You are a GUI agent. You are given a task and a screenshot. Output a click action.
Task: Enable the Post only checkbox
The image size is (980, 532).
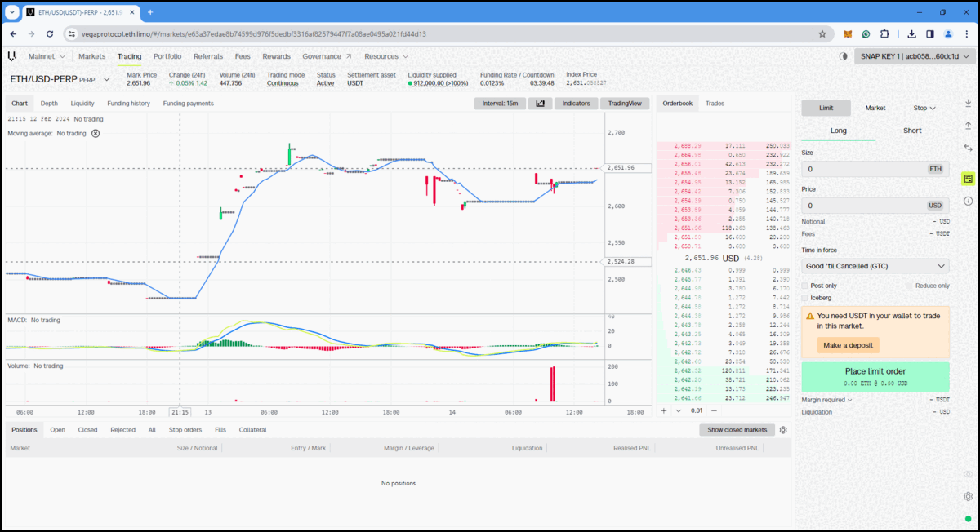coord(805,286)
